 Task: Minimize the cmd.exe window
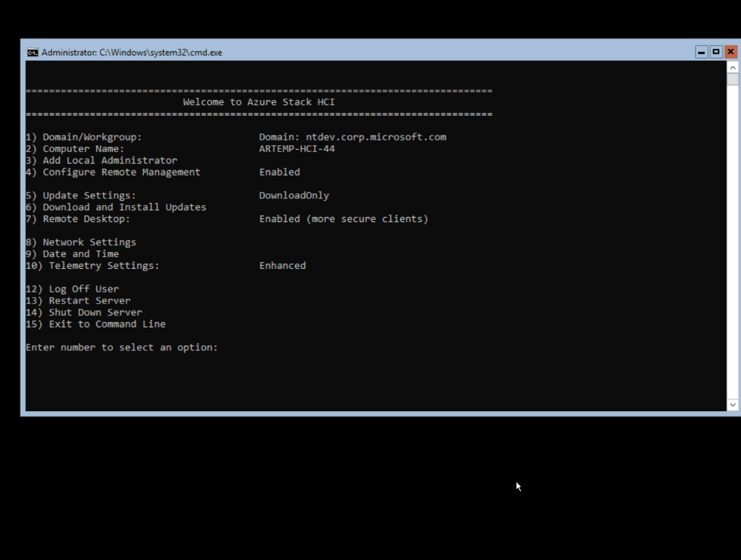[701, 52]
